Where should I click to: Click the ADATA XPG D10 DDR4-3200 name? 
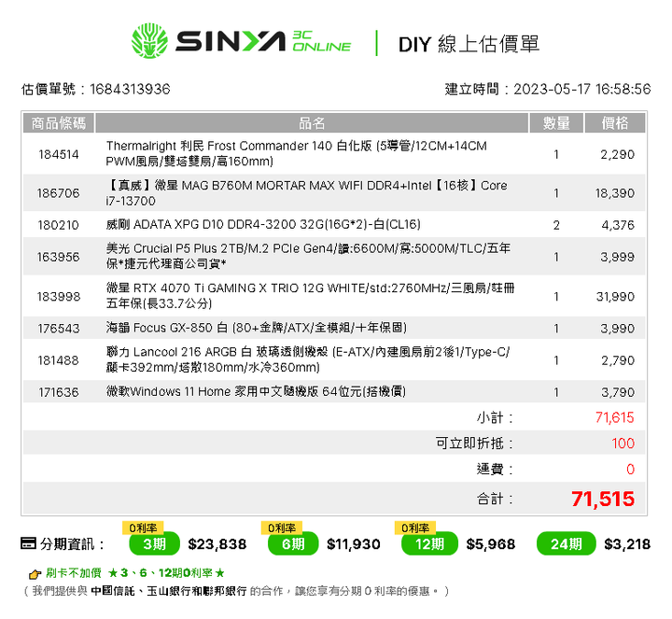tap(263, 225)
